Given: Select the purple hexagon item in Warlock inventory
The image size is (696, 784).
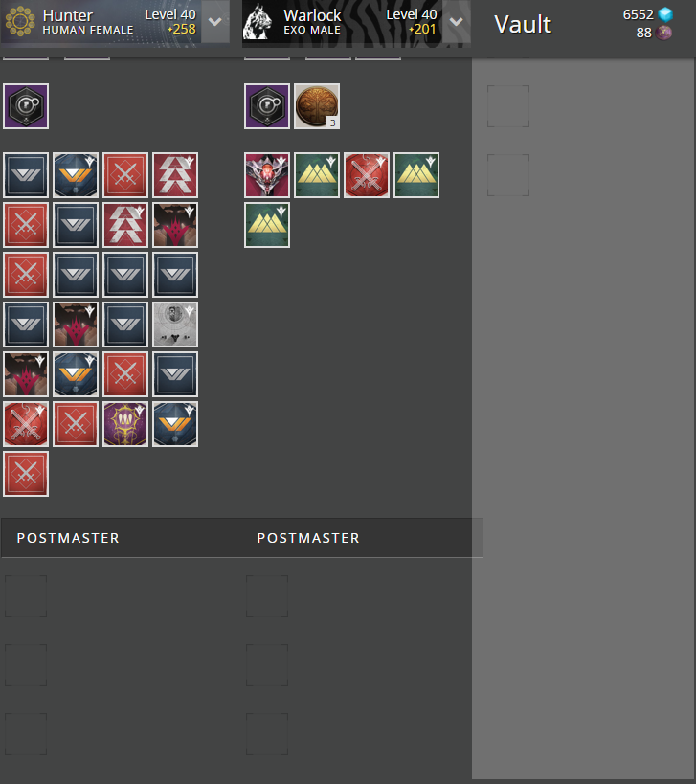Looking at the screenshot, I should coord(267,106).
